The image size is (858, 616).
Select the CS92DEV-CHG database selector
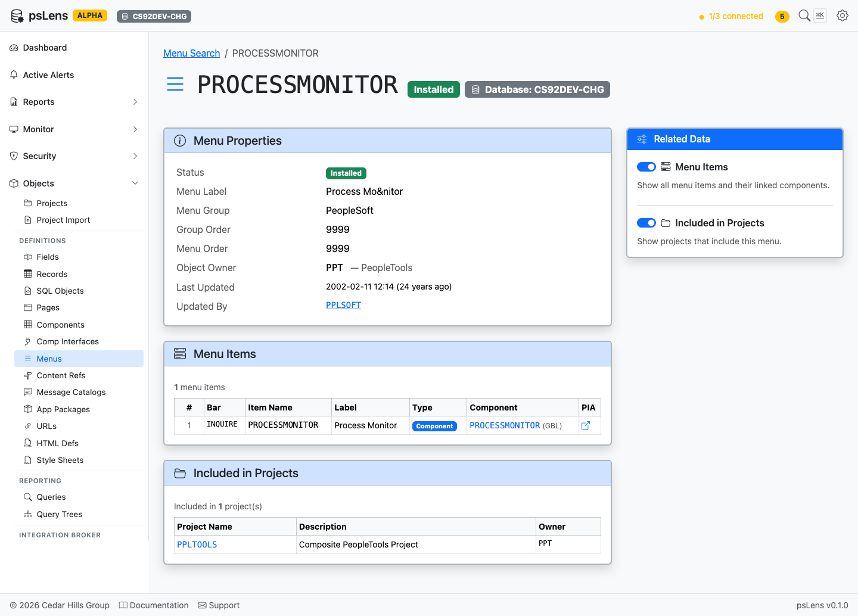[154, 16]
